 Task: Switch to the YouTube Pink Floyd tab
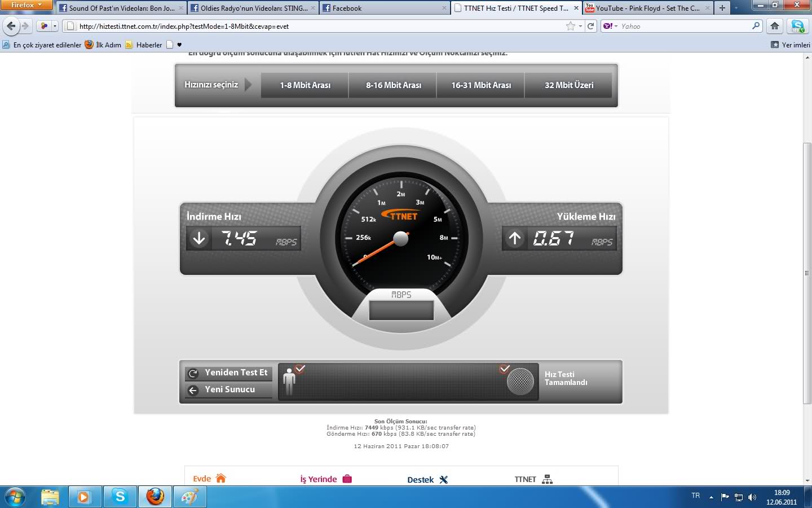click(x=648, y=8)
